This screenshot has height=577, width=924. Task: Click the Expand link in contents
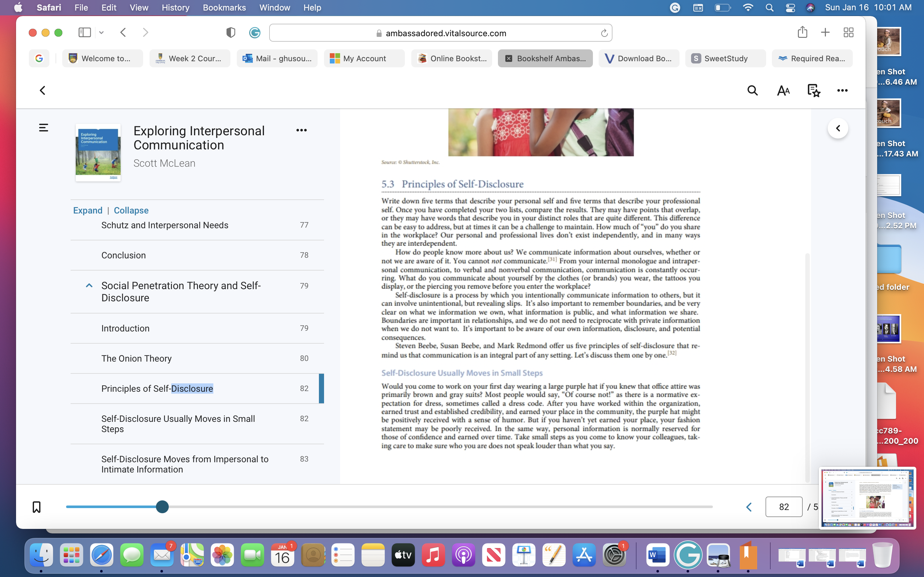pos(88,210)
